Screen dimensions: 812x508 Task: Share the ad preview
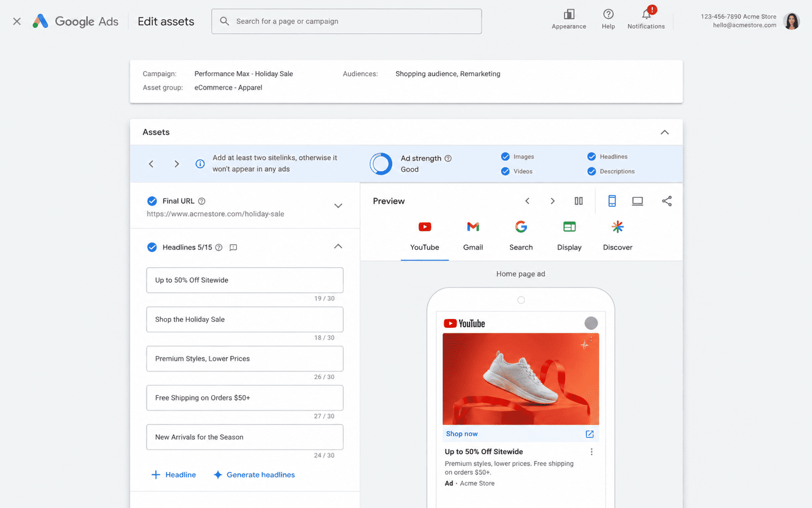[667, 201]
